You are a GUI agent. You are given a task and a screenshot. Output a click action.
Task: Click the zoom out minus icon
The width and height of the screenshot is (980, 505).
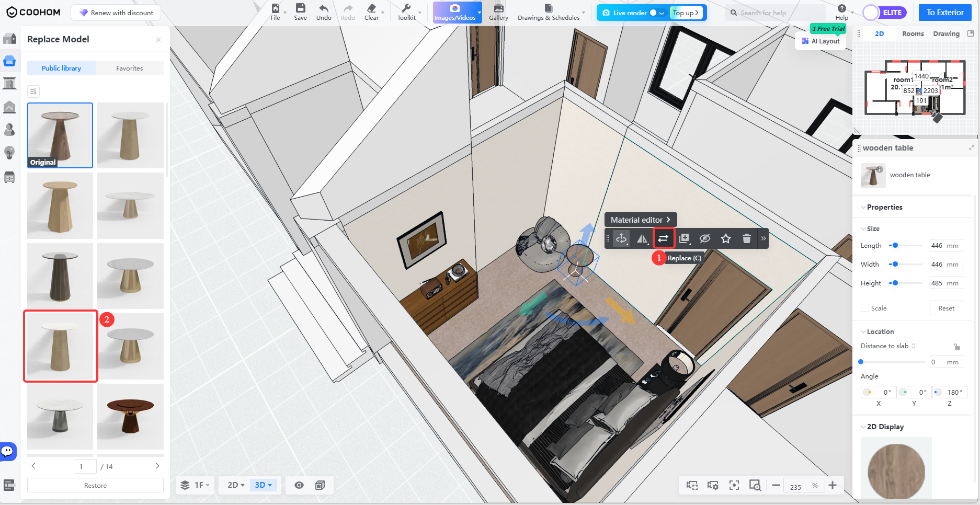(x=776, y=486)
